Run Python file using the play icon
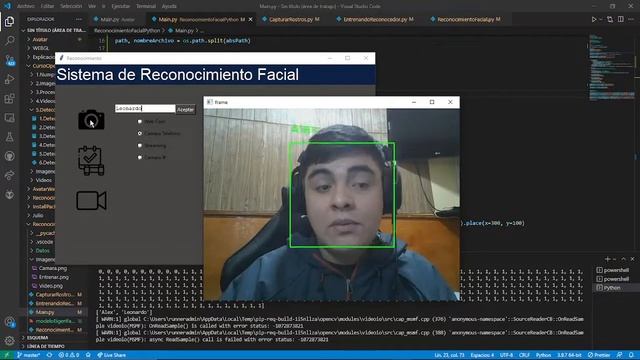Viewport: 640px width, 360px height. pyautogui.click(x=594, y=19)
